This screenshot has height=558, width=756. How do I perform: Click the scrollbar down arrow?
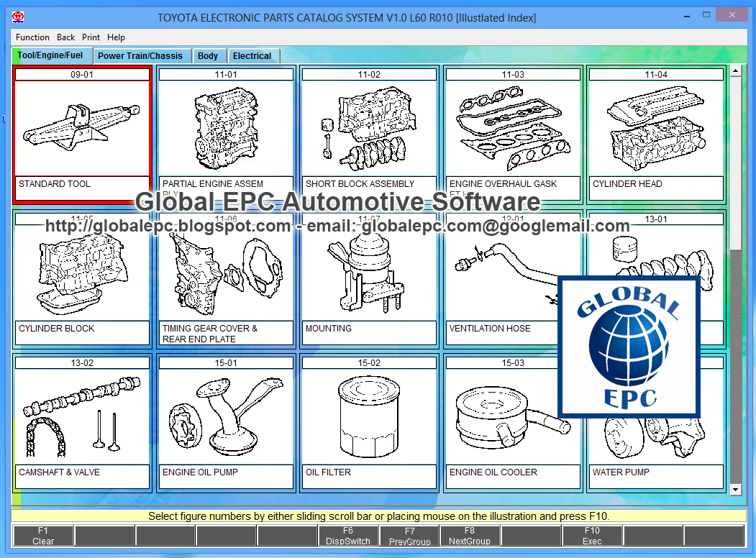(735, 490)
